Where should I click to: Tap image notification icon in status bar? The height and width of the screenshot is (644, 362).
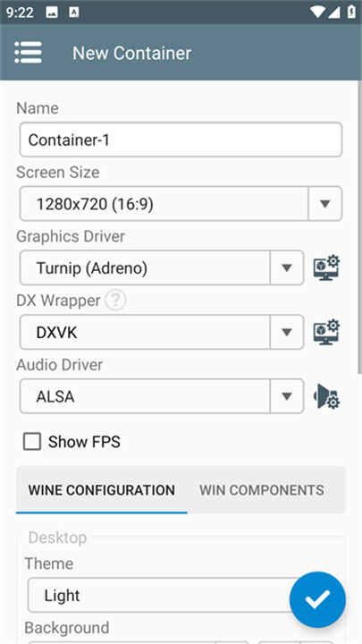[52, 13]
